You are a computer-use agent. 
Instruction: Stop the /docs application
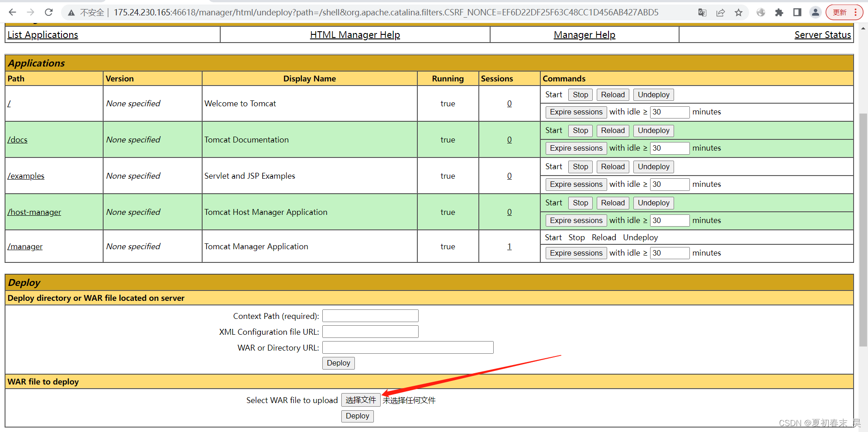click(580, 131)
